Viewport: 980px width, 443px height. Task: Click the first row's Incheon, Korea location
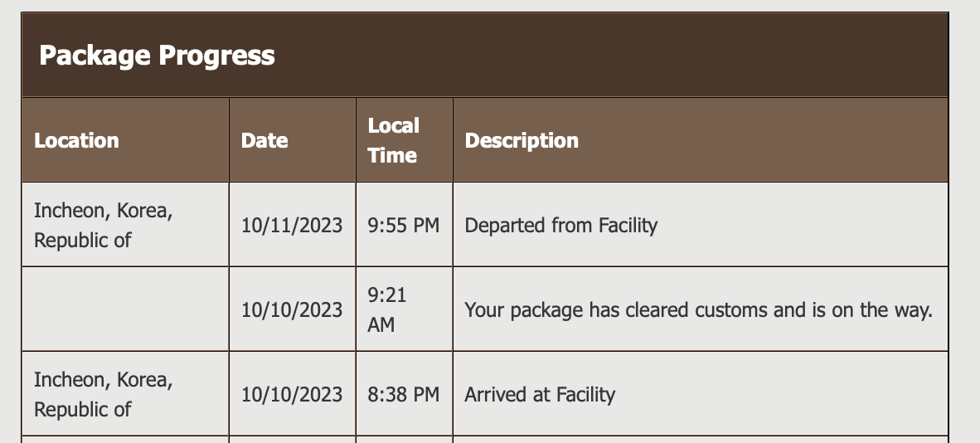(103, 211)
